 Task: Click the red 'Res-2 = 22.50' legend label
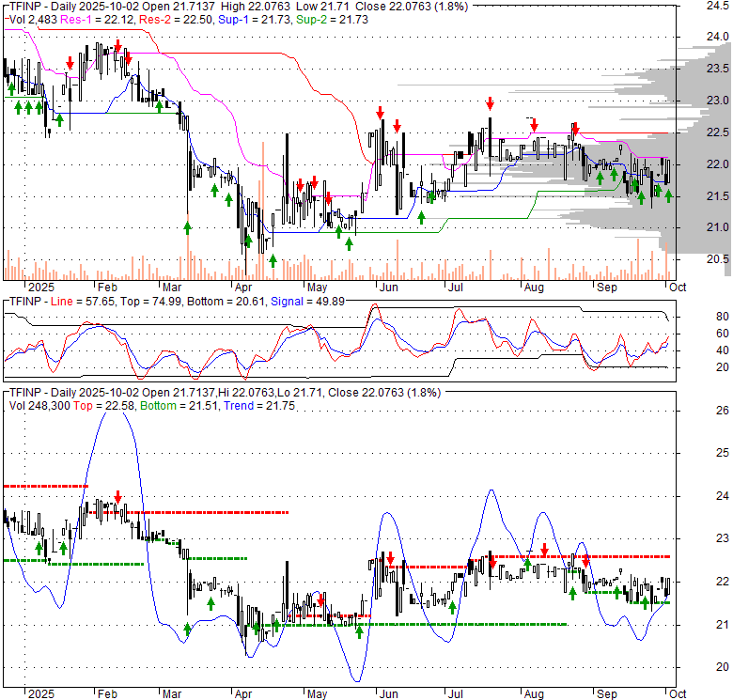pos(177,20)
